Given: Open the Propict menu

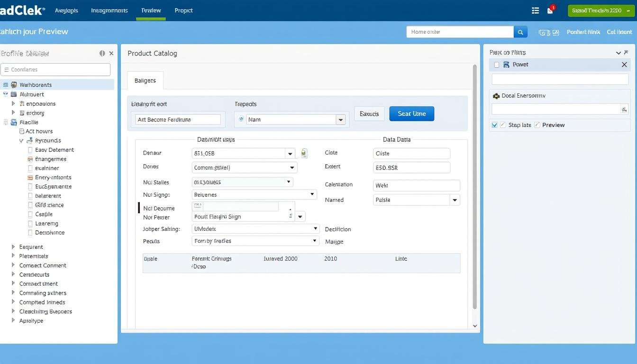Looking at the screenshot, I should 183,10.
